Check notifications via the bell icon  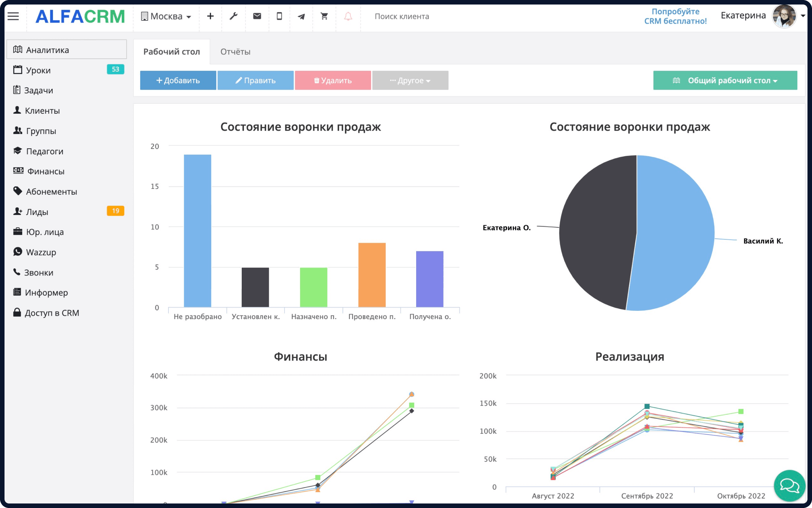coord(348,16)
